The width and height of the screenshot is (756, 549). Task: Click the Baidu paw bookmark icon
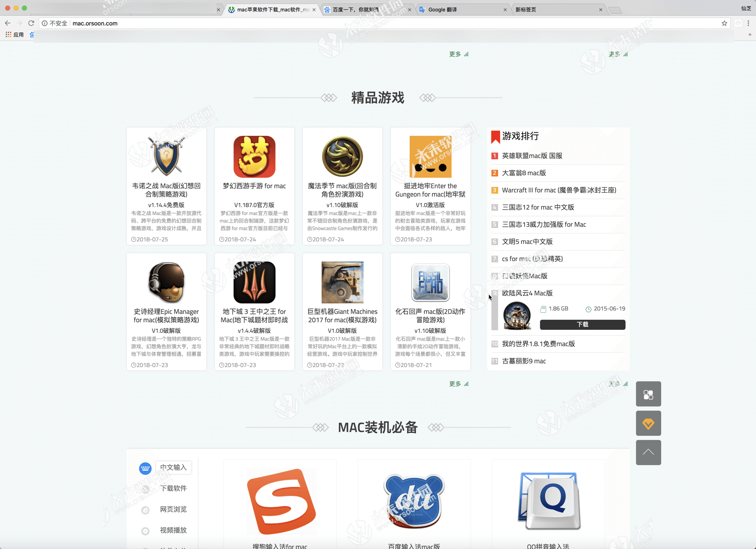[31, 35]
